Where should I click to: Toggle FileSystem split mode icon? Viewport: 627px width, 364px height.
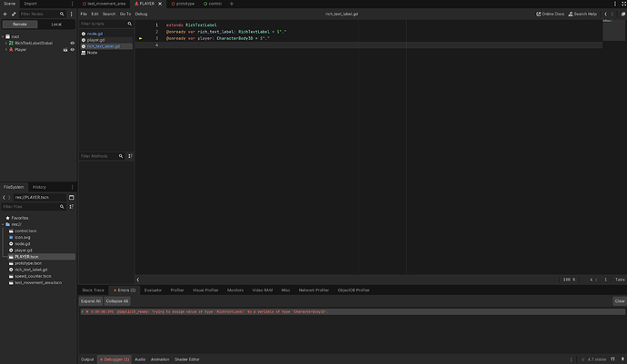(71, 197)
